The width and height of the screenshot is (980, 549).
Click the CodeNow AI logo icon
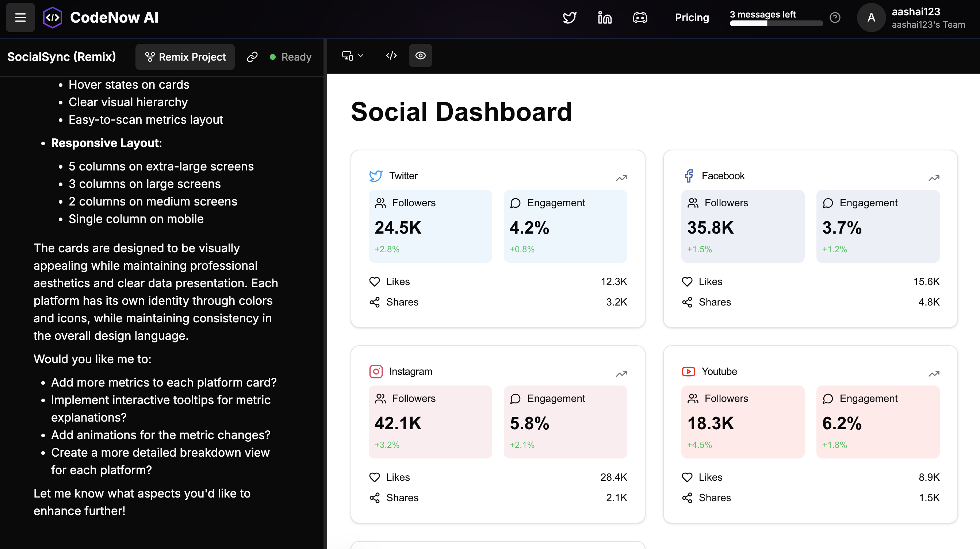click(53, 18)
